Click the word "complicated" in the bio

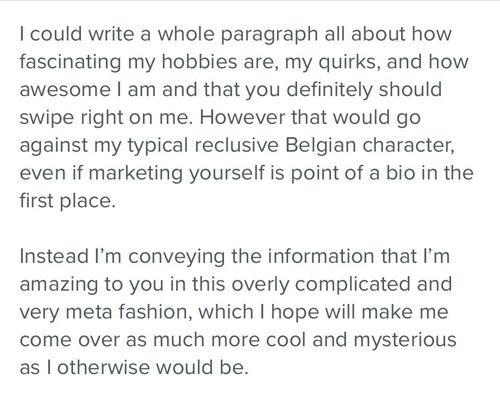[352, 285]
